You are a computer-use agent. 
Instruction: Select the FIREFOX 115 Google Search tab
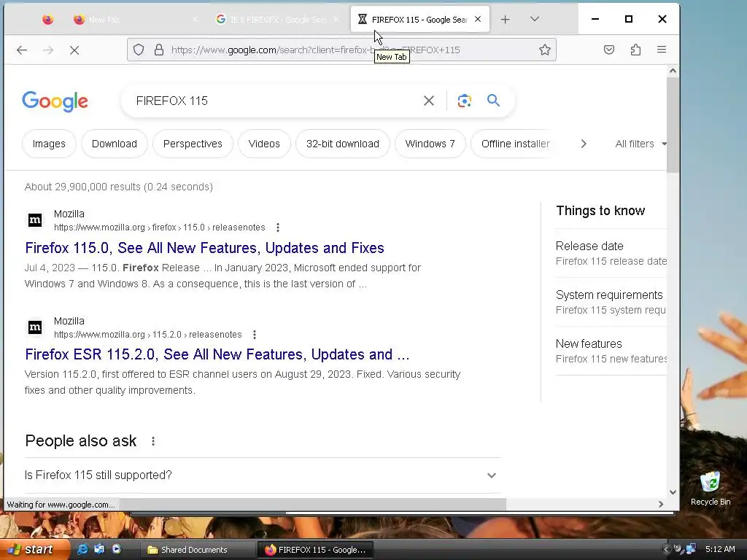point(412,20)
